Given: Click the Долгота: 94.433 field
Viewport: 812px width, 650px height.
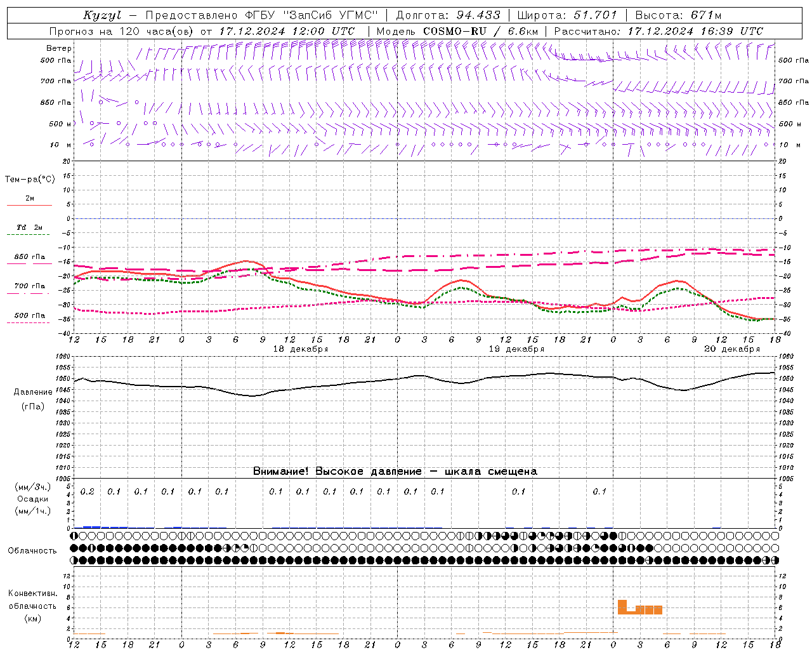Looking at the screenshot, I should tap(447, 15).
